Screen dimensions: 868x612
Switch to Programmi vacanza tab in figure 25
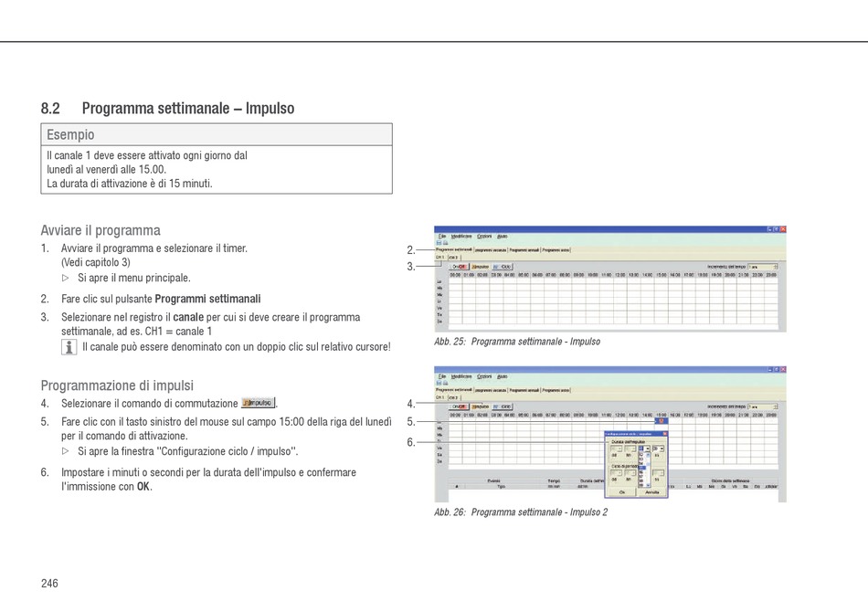click(491, 250)
